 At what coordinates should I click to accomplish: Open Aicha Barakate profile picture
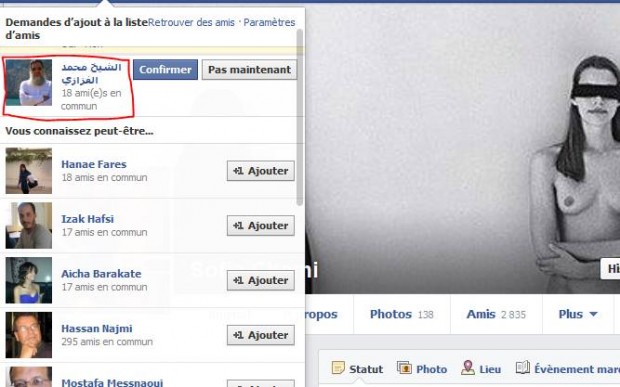(x=28, y=280)
